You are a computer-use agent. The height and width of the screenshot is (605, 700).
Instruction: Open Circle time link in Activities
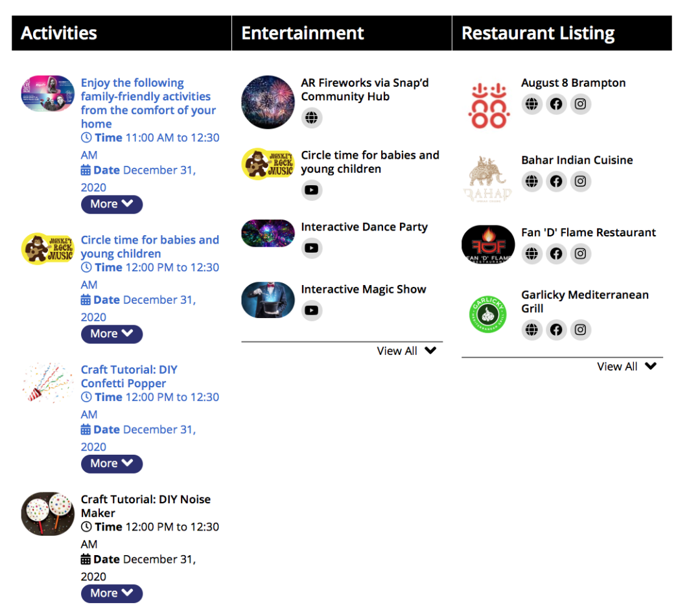tap(150, 247)
